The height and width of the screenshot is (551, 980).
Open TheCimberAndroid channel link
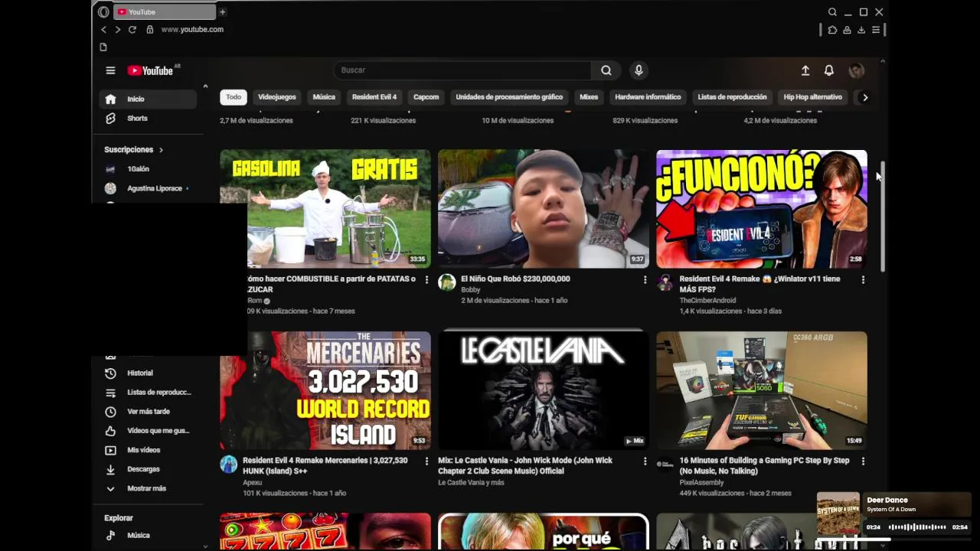point(707,301)
